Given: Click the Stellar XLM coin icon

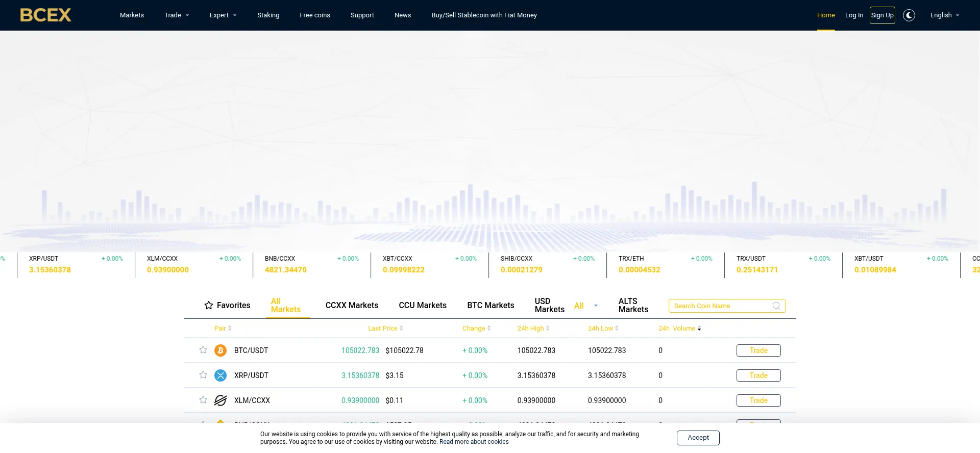Looking at the screenshot, I should click(220, 400).
